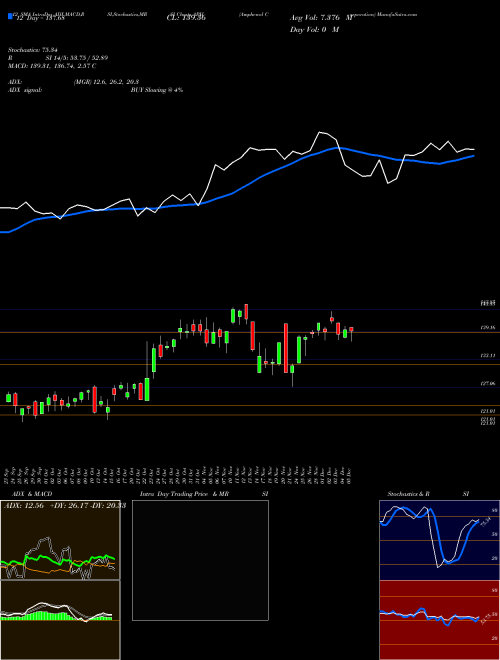Viewport: 500px width, 660px height.
Task: Click the thick blue SMA line at its peak
Action: [339, 148]
